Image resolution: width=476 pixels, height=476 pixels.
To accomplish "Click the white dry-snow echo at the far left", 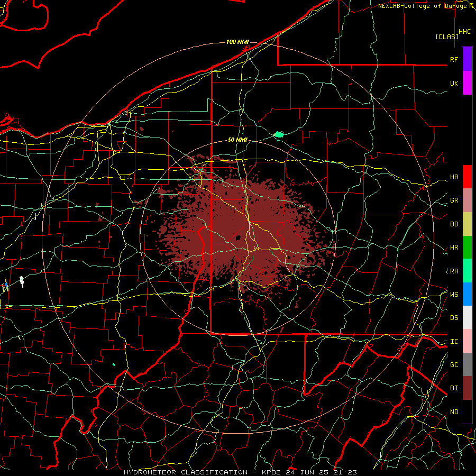I will click(22, 281).
